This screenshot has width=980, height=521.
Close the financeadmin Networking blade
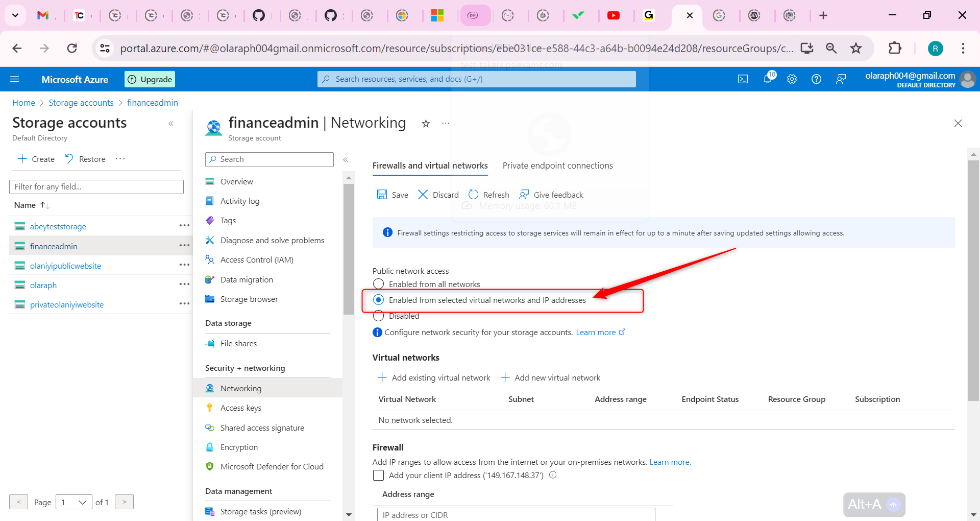point(958,123)
